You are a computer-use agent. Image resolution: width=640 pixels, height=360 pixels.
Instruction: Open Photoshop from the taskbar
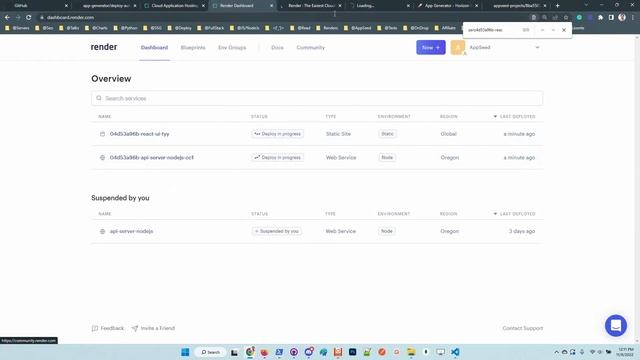pyautogui.click(x=352, y=352)
